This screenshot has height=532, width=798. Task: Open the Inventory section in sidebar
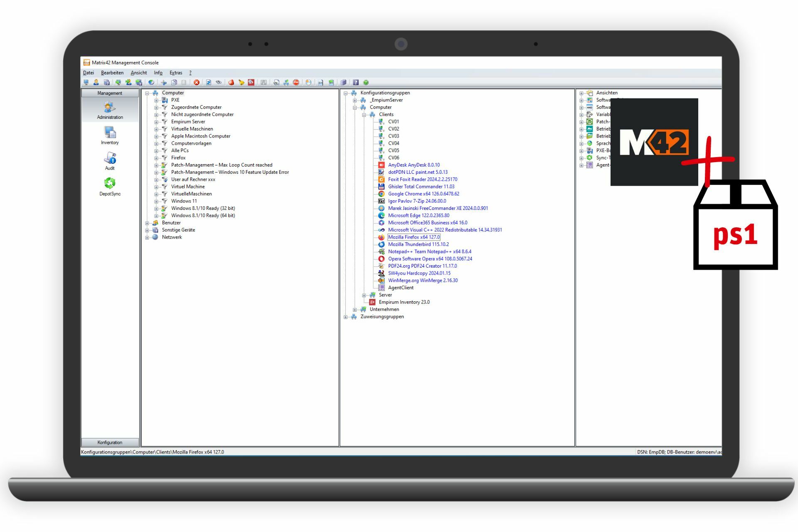tap(110, 136)
